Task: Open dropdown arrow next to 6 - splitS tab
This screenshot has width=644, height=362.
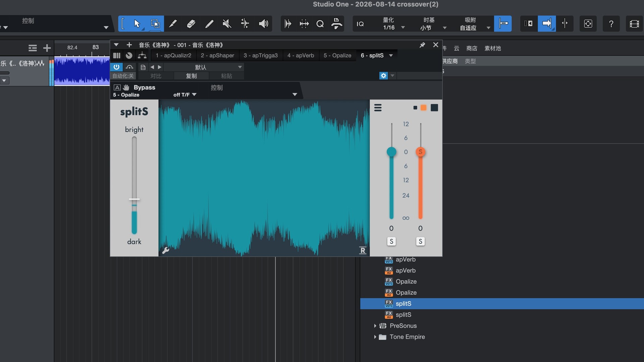Action: click(391, 56)
